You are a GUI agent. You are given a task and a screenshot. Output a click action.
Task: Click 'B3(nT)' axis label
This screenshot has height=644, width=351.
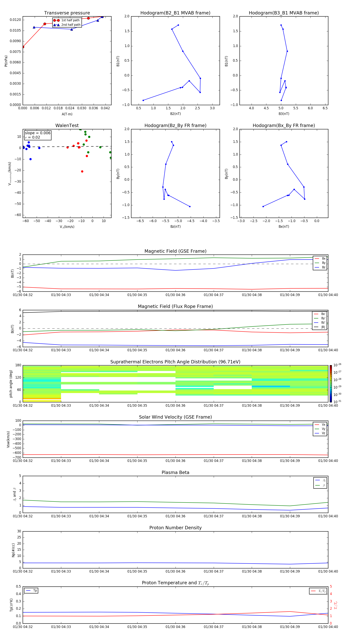click(x=284, y=114)
